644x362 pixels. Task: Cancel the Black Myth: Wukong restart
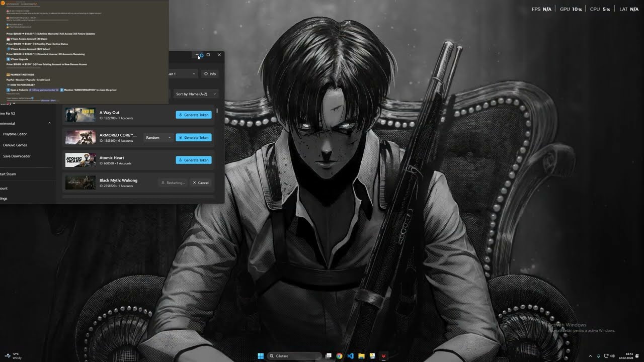pyautogui.click(x=201, y=183)
